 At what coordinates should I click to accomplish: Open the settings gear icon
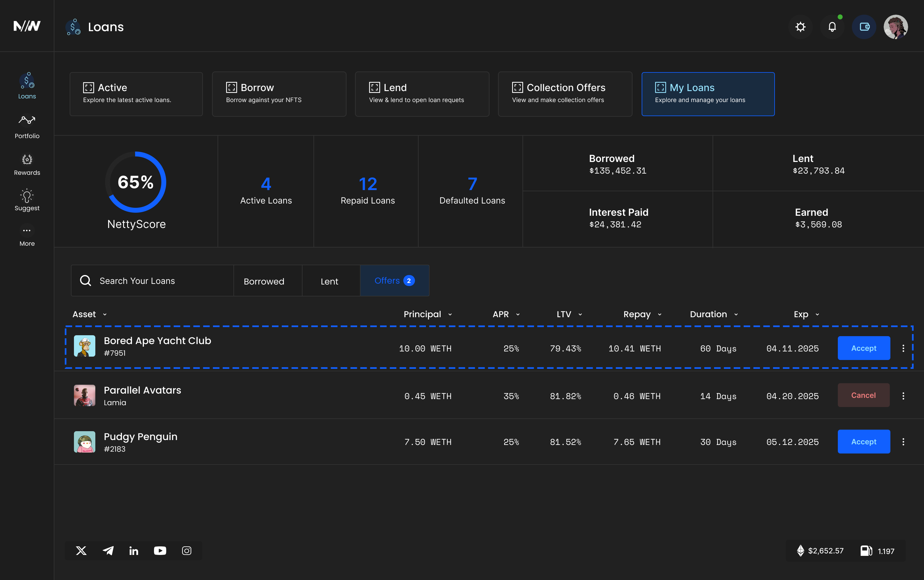coord(800,27)
